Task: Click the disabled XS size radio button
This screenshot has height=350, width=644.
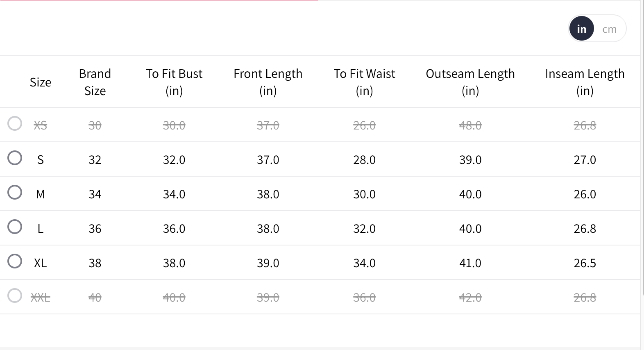Action: pos(15,123)
